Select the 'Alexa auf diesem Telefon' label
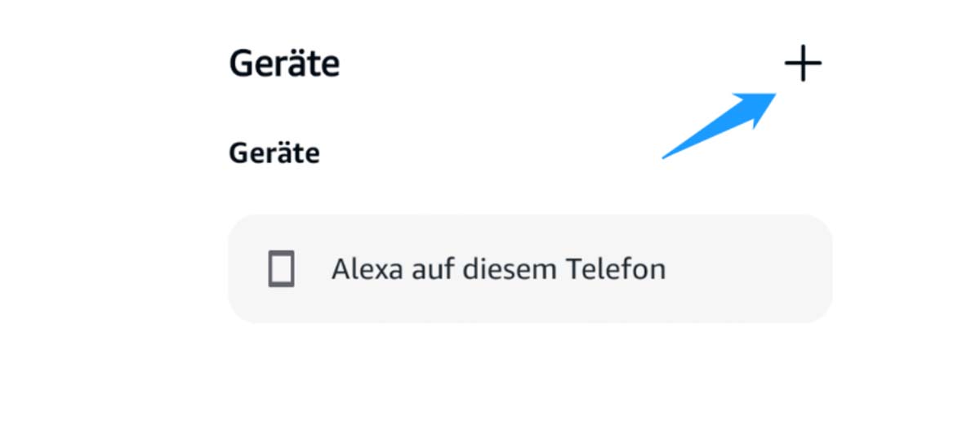The width and height of the screenshot is (980, 425). pyautogui.click(x=498, y=269)
